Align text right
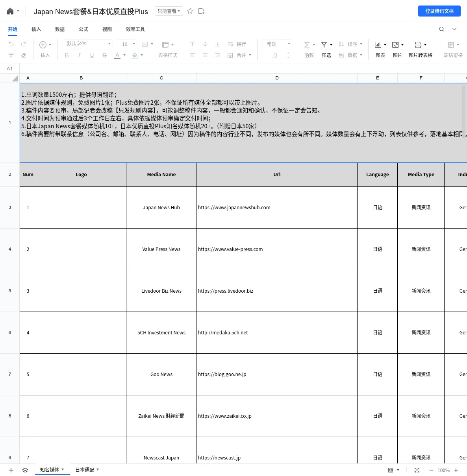467x476 pixels. tap(218, 55)
